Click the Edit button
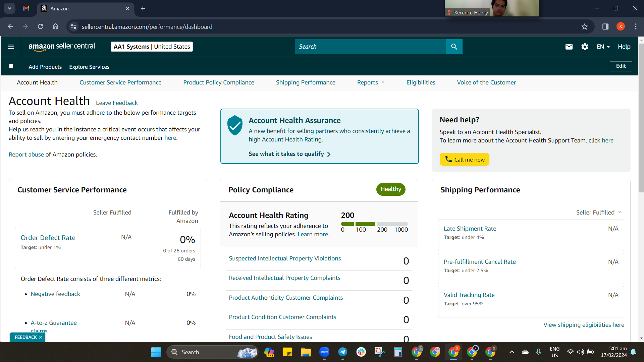Screen dimensions: 644x362 point(621,66)
